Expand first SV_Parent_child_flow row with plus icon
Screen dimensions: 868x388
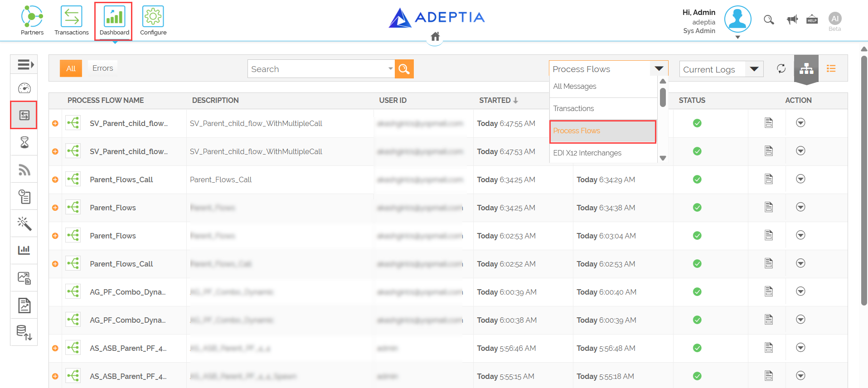point(55,123)
